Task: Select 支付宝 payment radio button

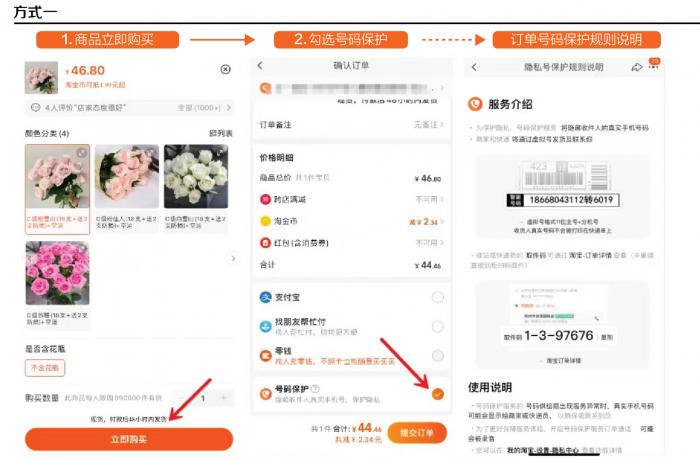Action: pyautogui.click(x=438, y=297)
